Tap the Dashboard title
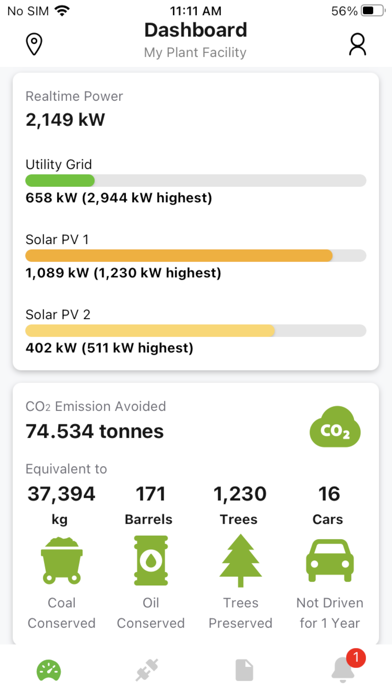 [x=196, y=30]
